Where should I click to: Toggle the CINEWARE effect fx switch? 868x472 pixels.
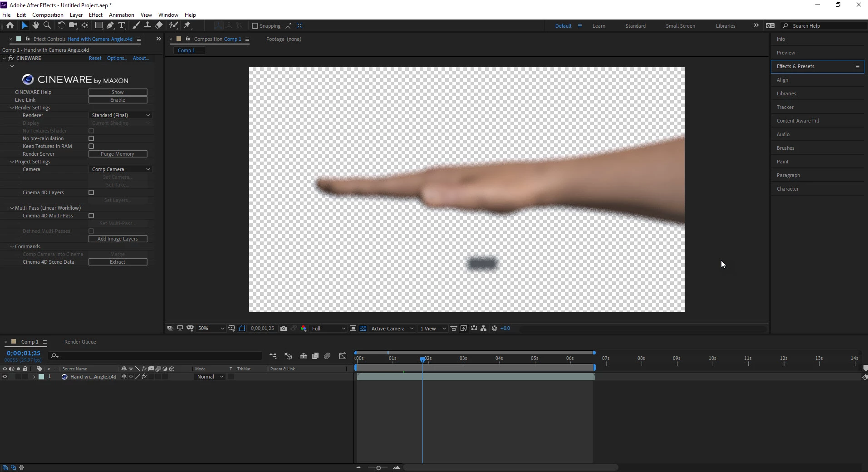[x=11, y=58]
